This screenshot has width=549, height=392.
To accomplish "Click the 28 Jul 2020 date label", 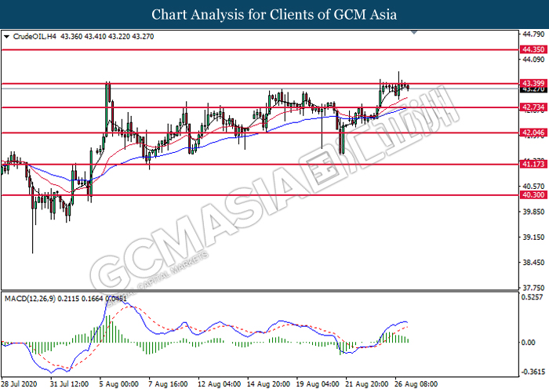I will click(x=20, y=385).
